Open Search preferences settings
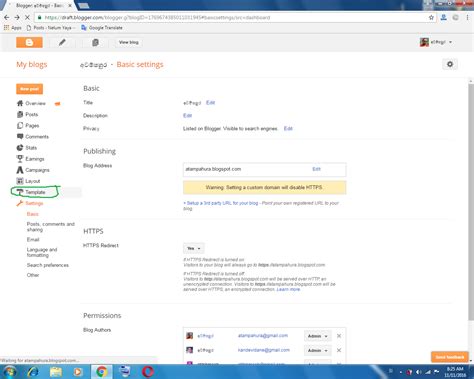 [48, 265]
